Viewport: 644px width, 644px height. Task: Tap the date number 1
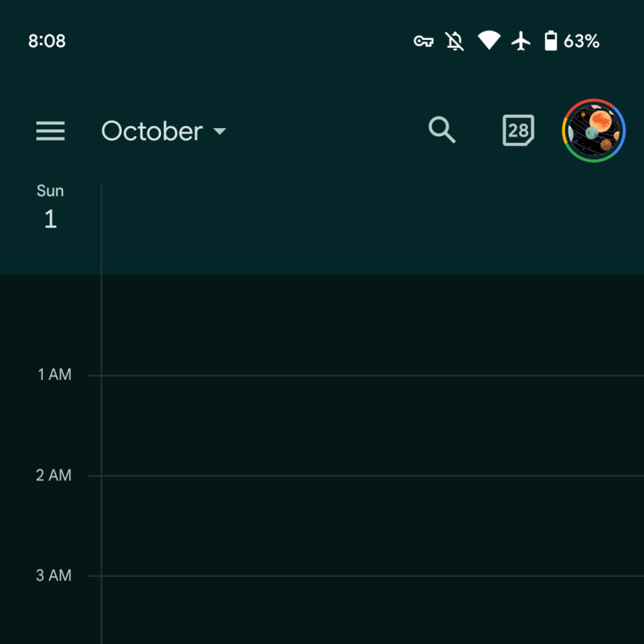(x=50, y=218)
